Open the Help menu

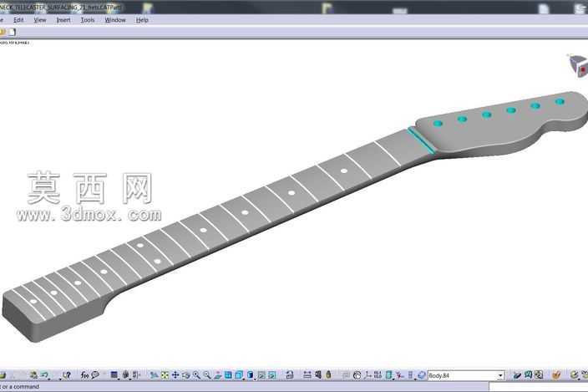pos(142,20)
